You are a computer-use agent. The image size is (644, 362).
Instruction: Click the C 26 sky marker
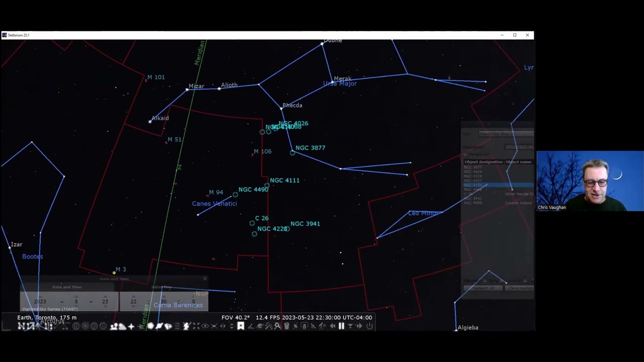252,223
